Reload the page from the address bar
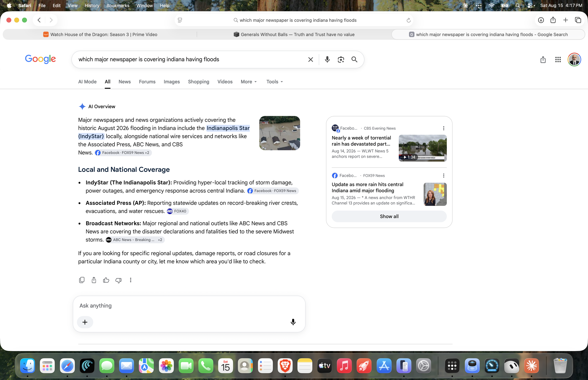The image size is (588, 380). point(408,20)
